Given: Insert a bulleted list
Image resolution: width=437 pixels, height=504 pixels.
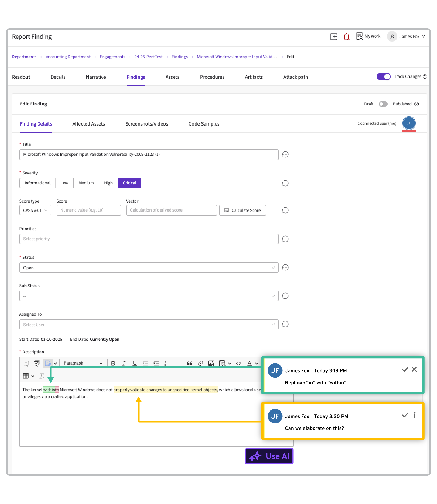Looking at the screenshot, I should (x=178, y=363).
